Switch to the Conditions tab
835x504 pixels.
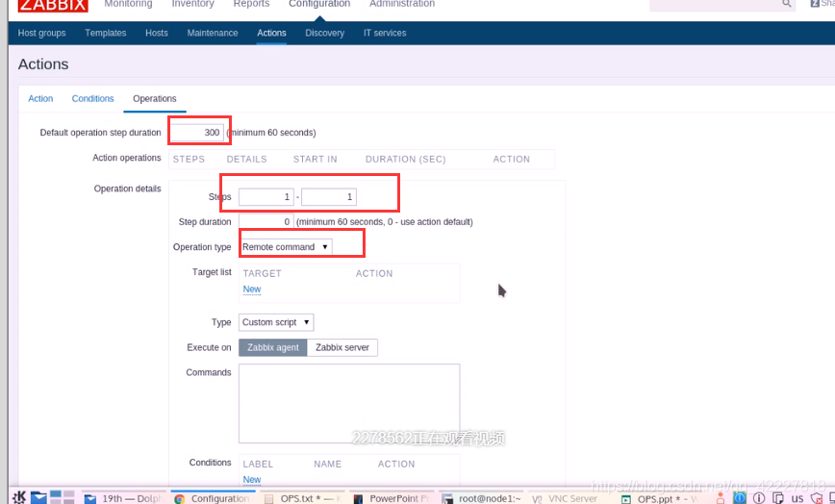tap(92, 99)
